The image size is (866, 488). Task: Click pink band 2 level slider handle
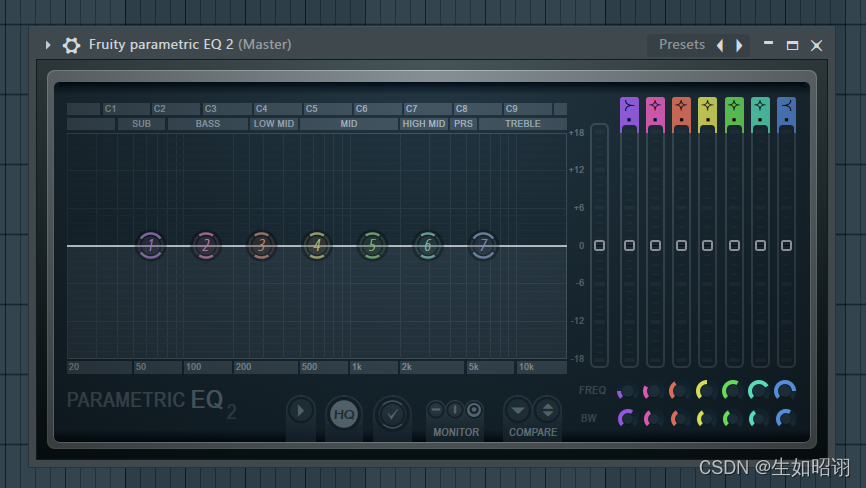655,245
